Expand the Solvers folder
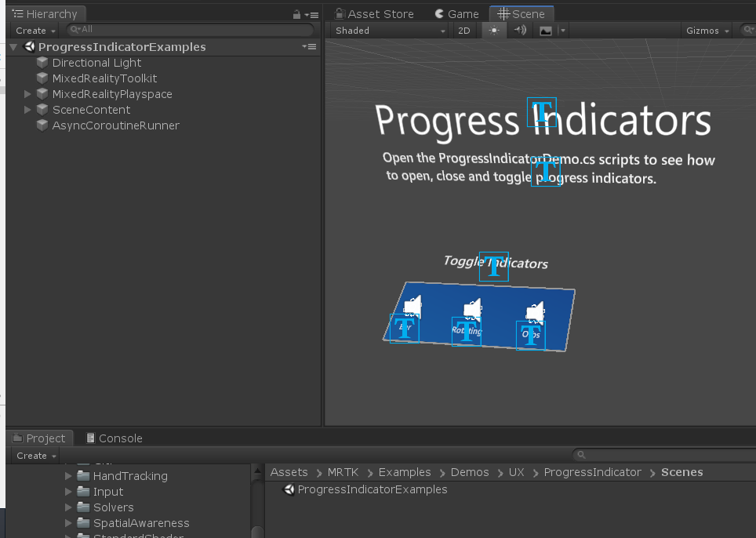The width and height of the screenshot is (756, 538). point(68,507)
